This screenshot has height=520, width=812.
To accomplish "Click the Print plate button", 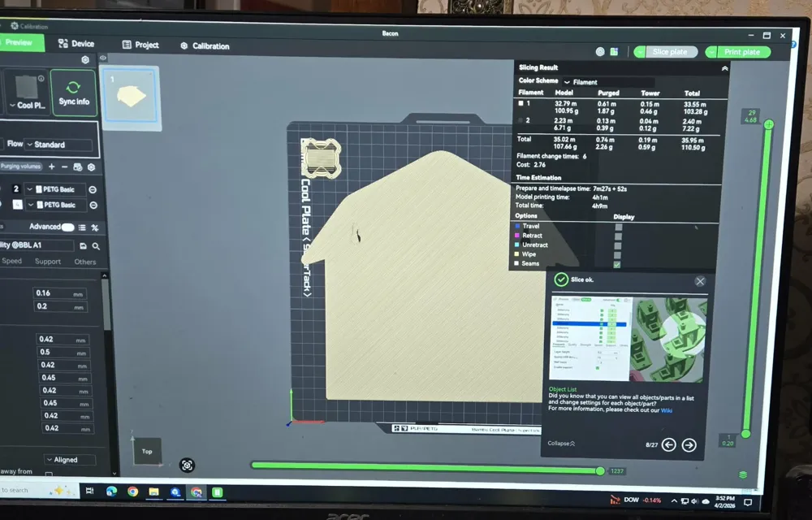I will (x=743, y=52).
